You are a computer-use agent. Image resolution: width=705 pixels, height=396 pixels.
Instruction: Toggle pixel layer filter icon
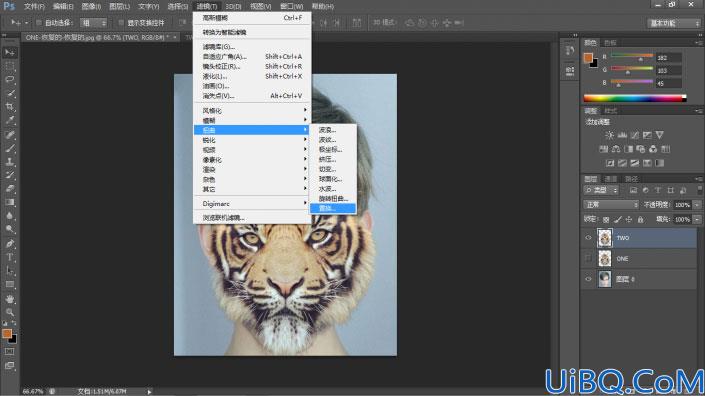633,190
